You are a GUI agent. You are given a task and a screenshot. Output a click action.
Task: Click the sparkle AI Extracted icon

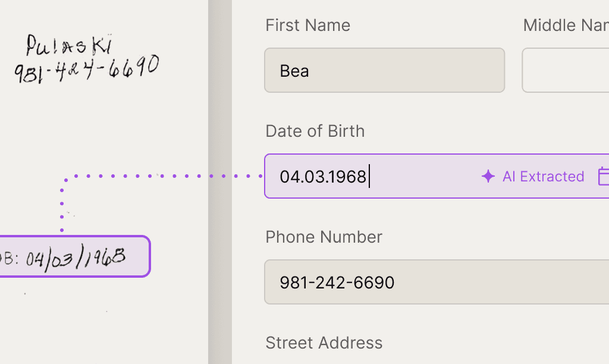pos(488,176)
